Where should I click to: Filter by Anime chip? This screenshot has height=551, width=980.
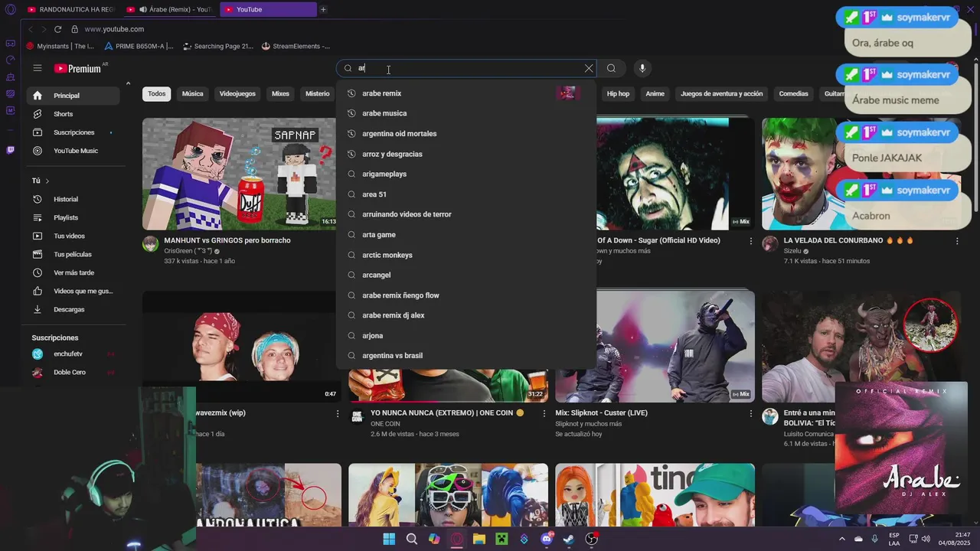click(655, 94)
